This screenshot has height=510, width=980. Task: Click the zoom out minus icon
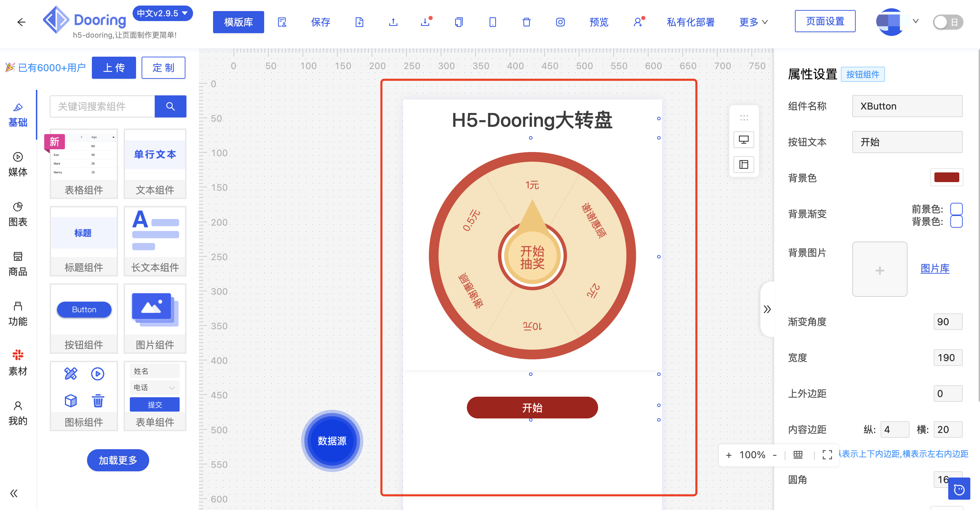[x=775, y=455]
